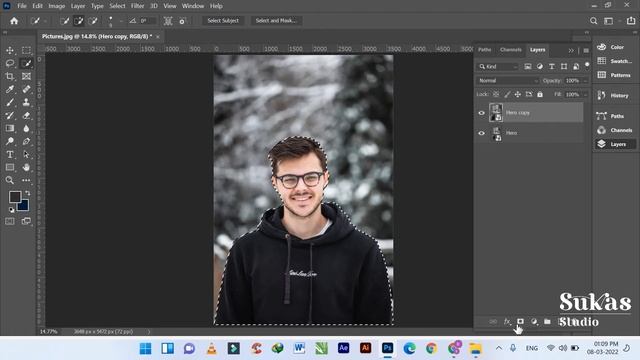Click the new group folder icon
This screenshot has height=360, width=640.
click(x=547, y=322)
